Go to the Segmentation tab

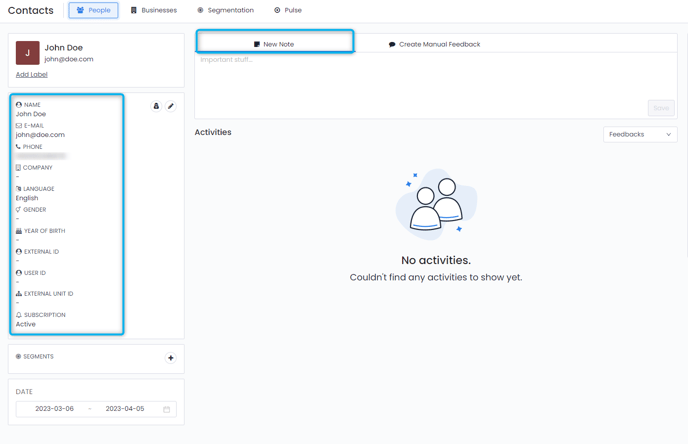point(225,10)
